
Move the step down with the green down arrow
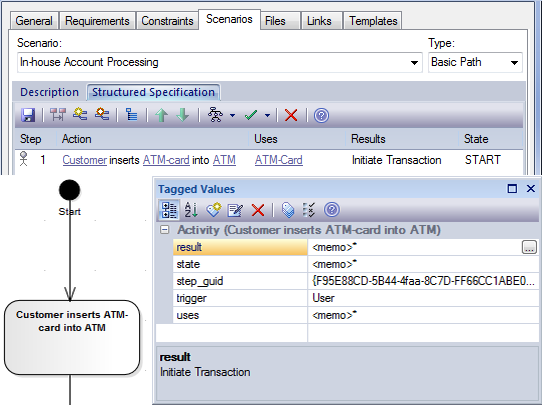[x=183, y=115]
